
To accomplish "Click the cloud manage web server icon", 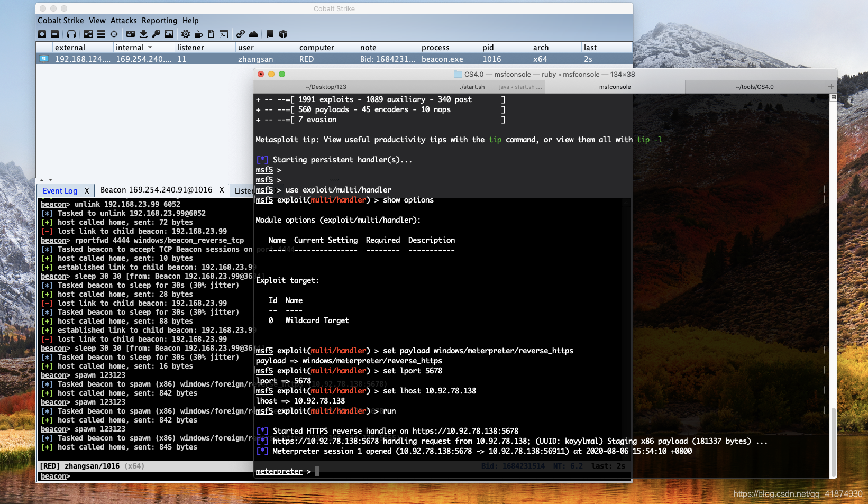I will tap(253, 34).
